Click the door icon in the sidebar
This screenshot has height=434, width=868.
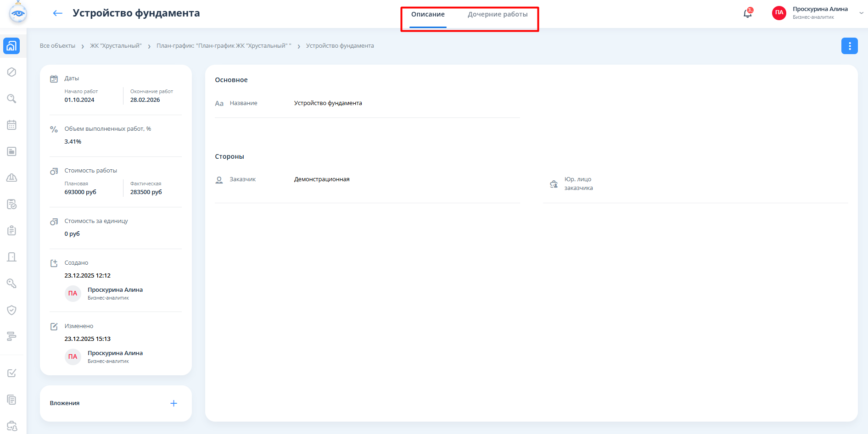point(12,257)
